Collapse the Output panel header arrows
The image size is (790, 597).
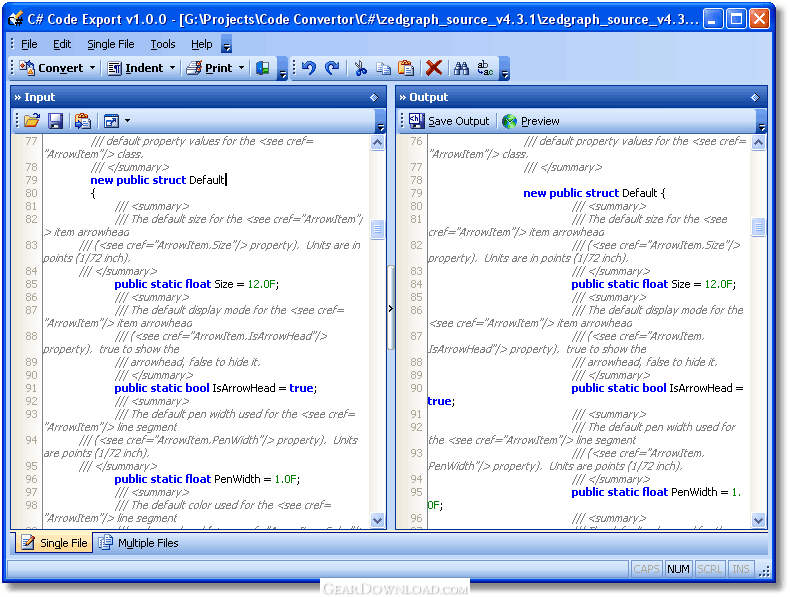(x=403, y=97)
